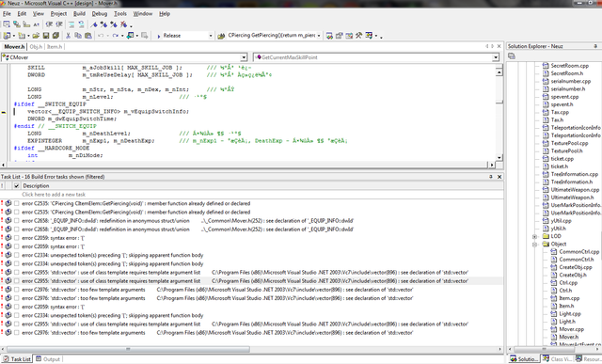Open the Properties Window toolbar icon
The height and width of the screenshot is (364, 602).
(339, 36)
